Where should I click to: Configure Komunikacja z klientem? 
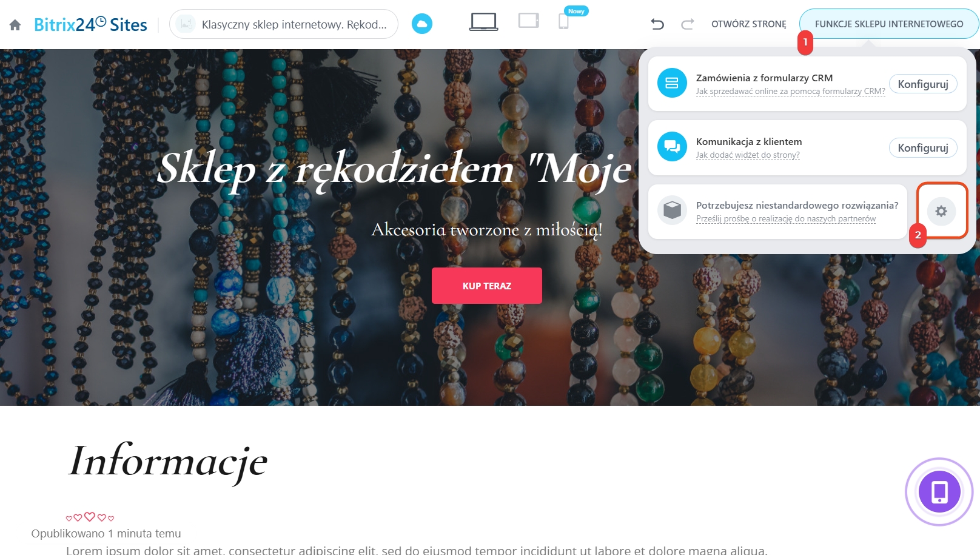pos(923,148)
